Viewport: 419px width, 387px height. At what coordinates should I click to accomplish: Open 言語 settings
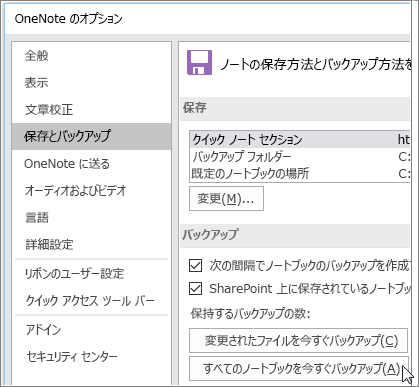[37, 218]
